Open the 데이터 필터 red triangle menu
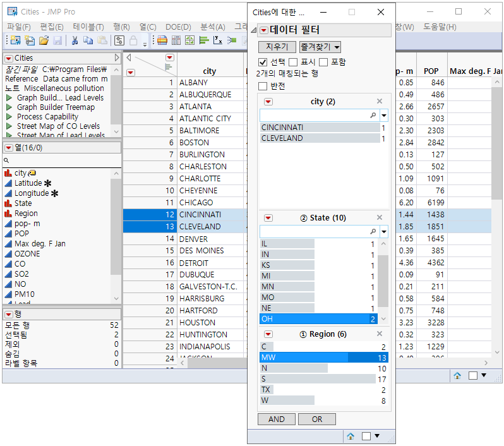504x446 pixels. (x=264, y=30)
